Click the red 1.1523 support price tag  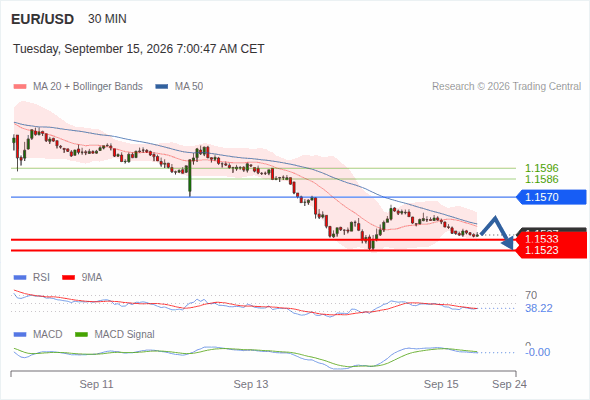(552, 251)
